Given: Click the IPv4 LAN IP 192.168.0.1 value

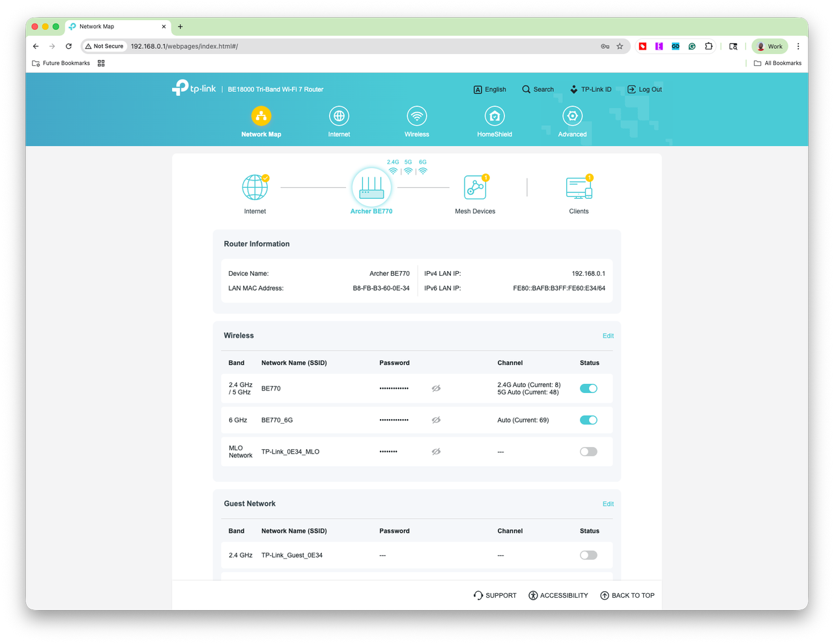Looking at the screenshot, I should (588, 274).
